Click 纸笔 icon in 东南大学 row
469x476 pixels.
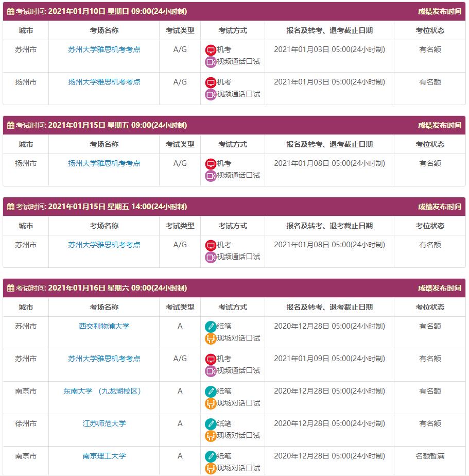pos(211,392)
